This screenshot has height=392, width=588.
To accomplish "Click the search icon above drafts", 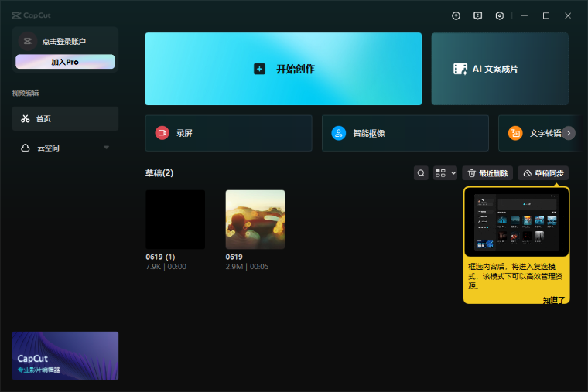I will pos(421,173).
